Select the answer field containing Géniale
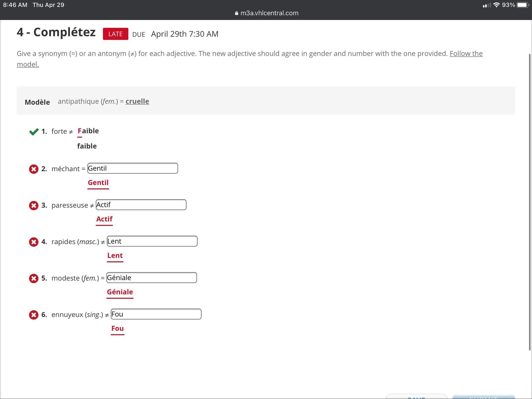Viewport: 532px width, 399px height. pos(151,278)
